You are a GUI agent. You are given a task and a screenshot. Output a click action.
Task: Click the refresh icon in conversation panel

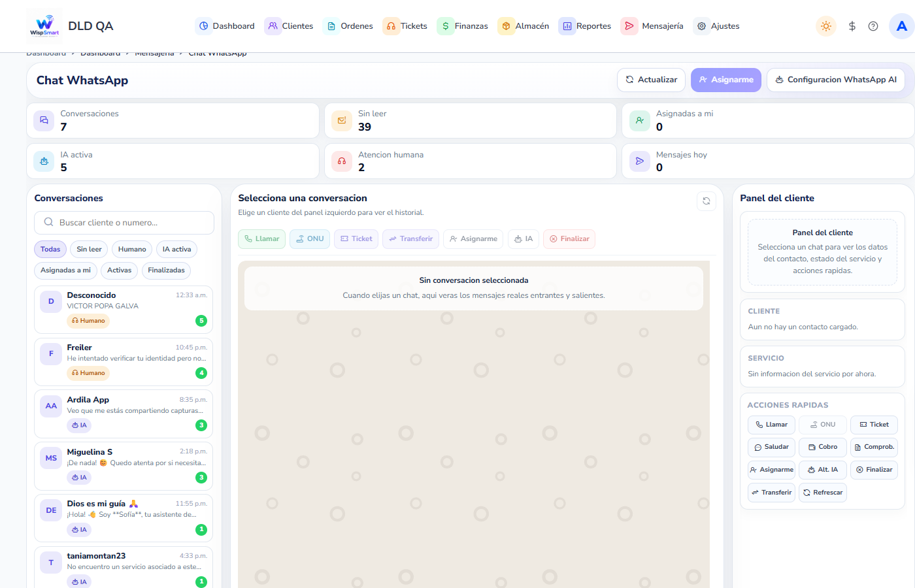pyautogui.click(x=707, y=201)
